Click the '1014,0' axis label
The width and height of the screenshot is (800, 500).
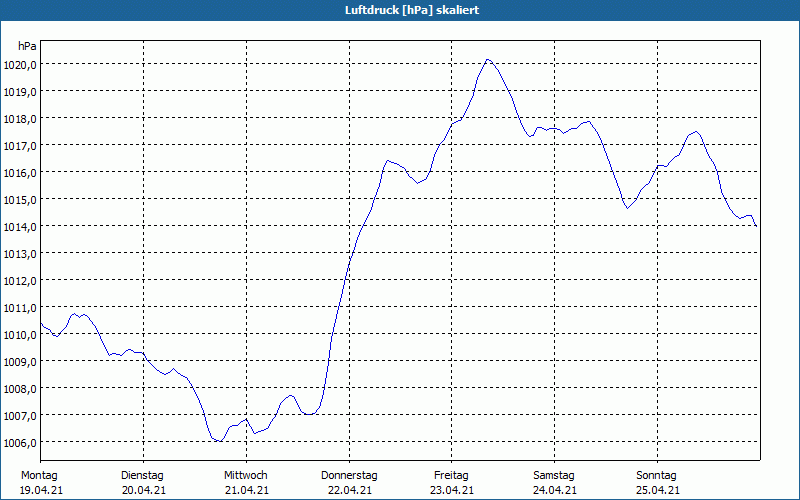pyautogui.click(x=20, y=227)
